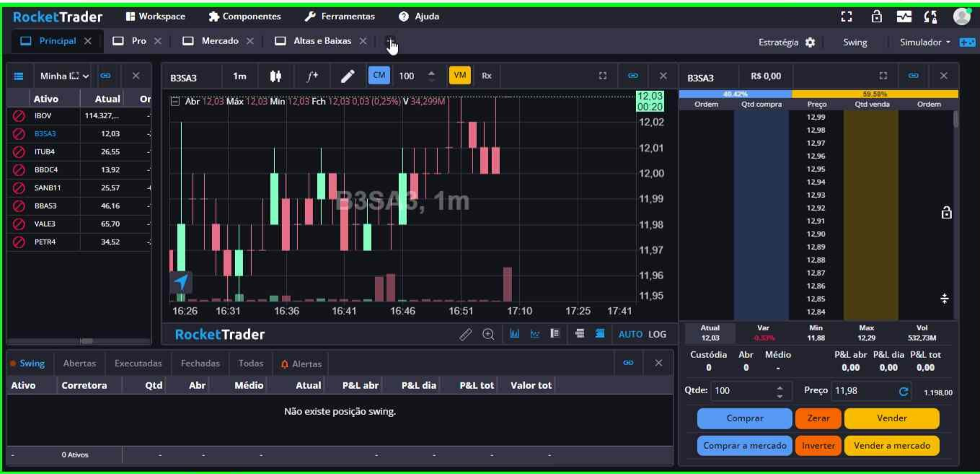Collapse the chart OHLC legend
Image resolution: width=980 pixels, height=474 pixels.
175,102
